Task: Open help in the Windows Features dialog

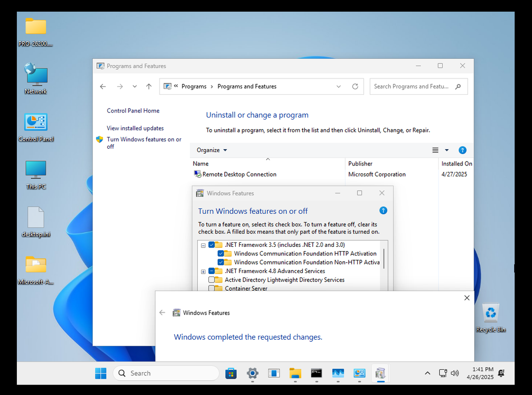Action: (x=383, y=210)
